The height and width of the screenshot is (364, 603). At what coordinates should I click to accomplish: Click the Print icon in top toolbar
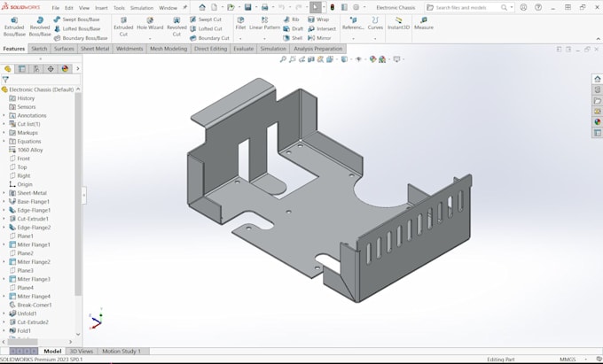point(265,7)
